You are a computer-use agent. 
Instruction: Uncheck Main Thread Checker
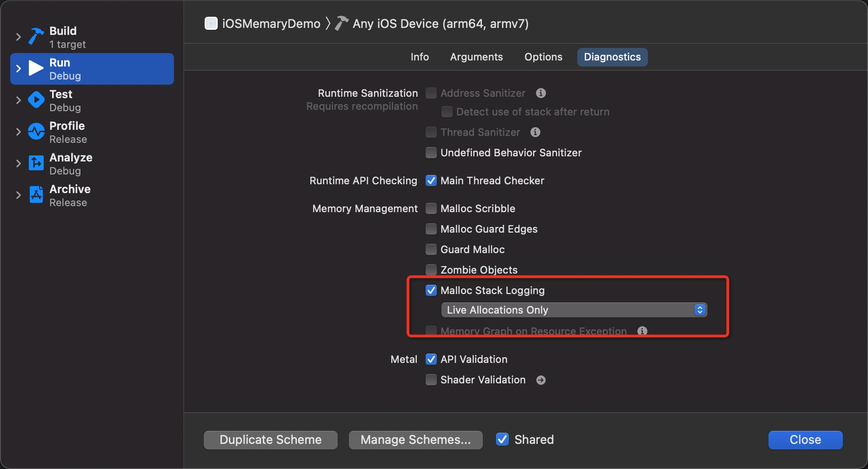[431, 181]
